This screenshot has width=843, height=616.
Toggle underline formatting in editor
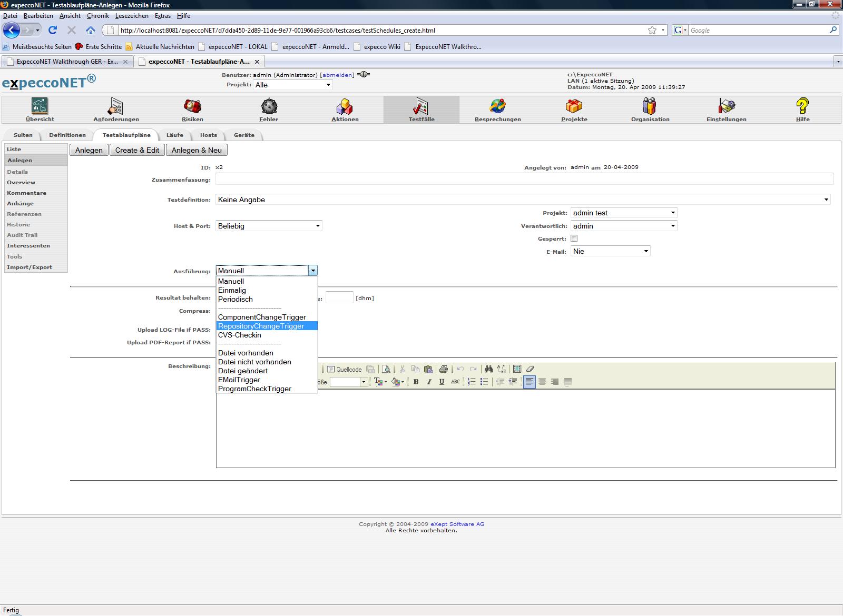442,382
